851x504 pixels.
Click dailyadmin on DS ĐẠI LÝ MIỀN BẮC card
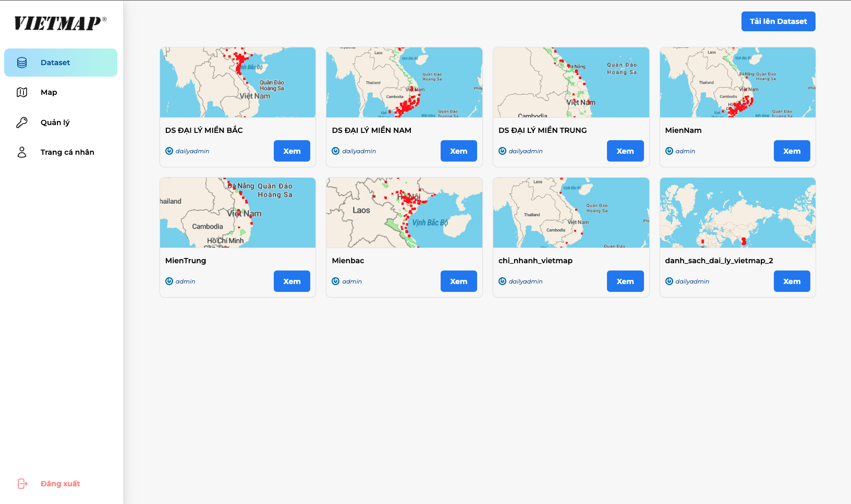(192, 151)
